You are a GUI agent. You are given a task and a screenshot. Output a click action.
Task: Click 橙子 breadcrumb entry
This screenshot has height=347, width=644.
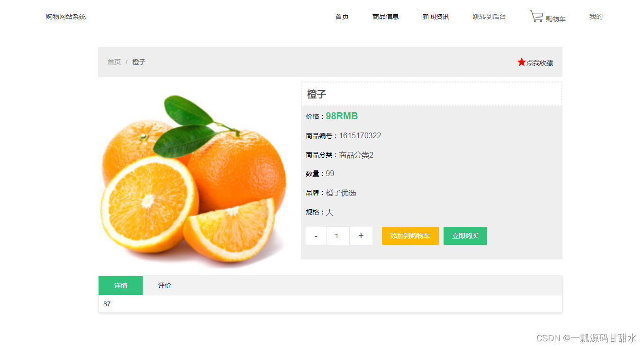pyautogui.click(x=139, y=62)
